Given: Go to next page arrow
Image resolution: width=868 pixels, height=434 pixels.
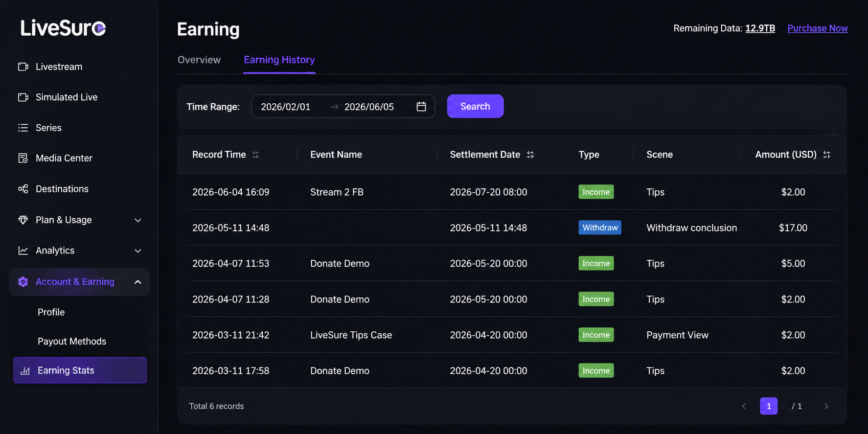Looking at the screenshot, I should click(826, 406).
